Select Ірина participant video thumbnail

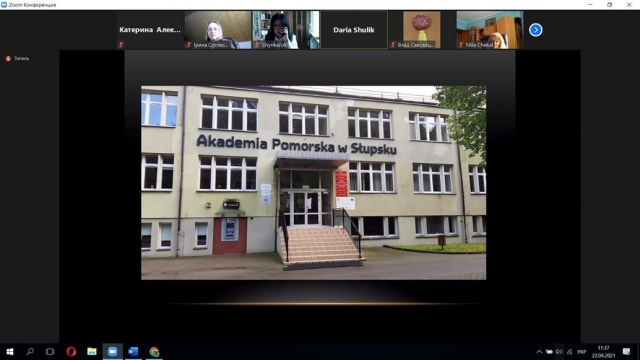(x=218, y=30)
